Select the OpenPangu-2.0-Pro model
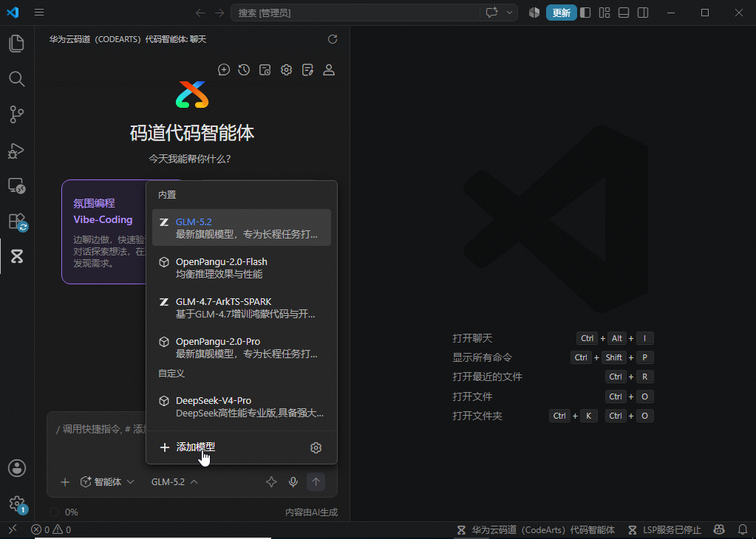The image size is (756, 539). (x=242, y=347)
